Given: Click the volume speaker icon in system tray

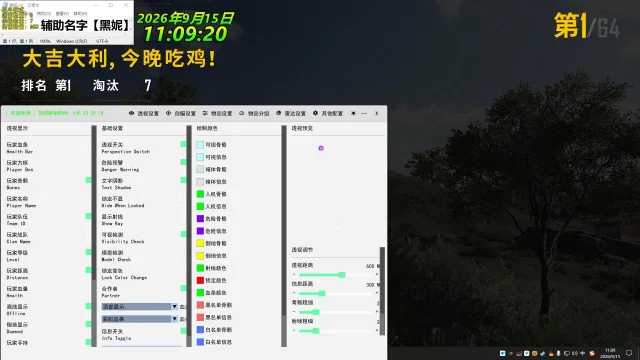Looking at the screenshot, I should pos(574,353).
